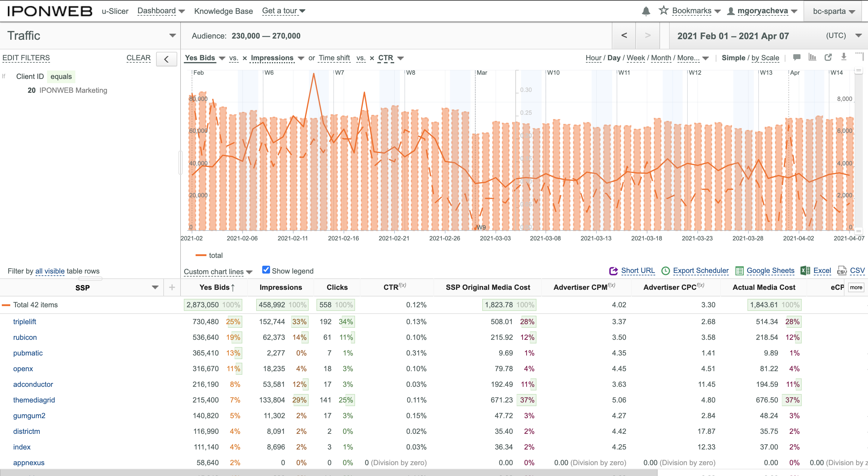Open the Impressions metric dropdown
The image size is (868, 476).
[x=301, y=58]
